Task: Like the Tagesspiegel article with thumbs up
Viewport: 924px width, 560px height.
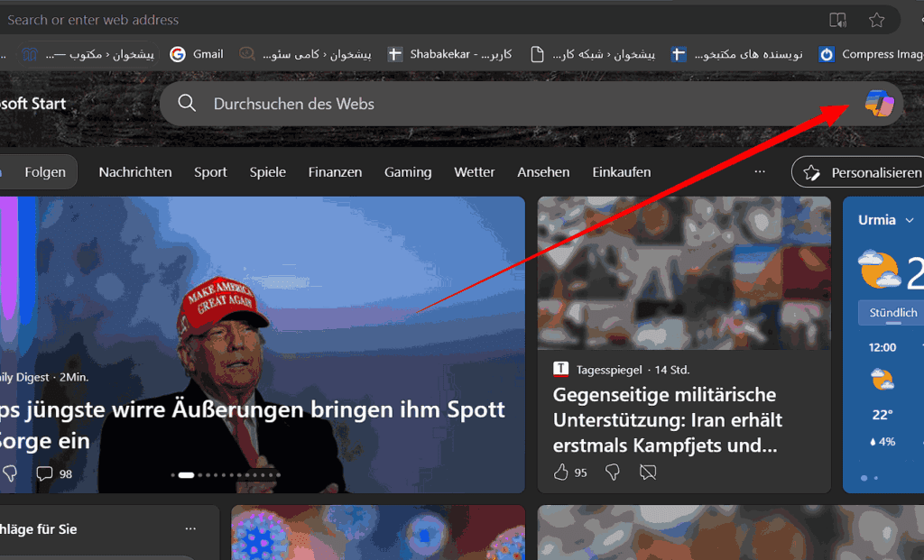Action: pos(561,472)
